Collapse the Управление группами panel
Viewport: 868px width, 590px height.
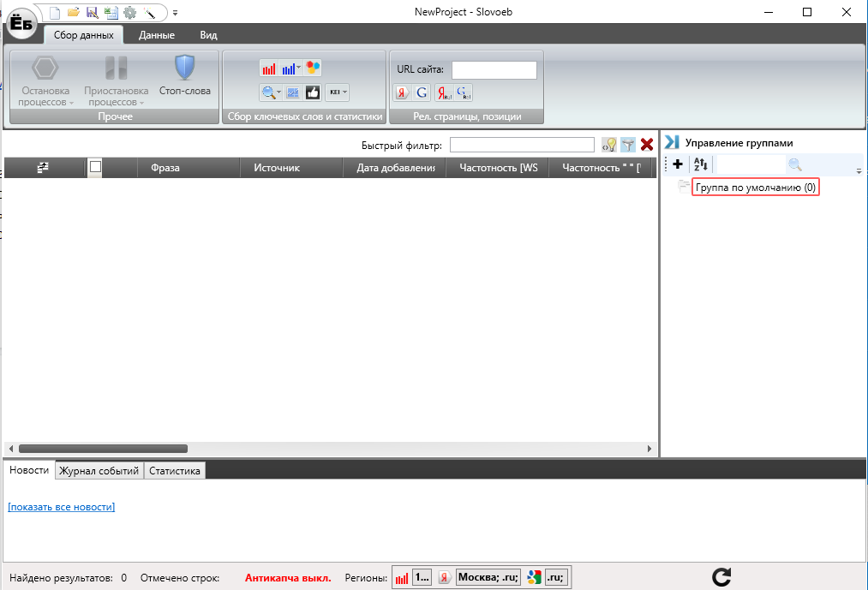[672, 143]
